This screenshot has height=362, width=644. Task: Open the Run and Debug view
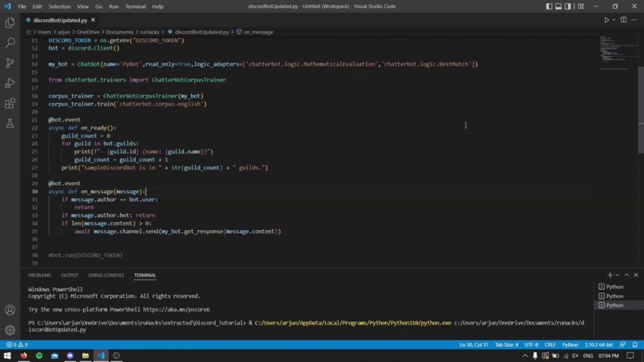pyautogui.click(x=10, y=83)
